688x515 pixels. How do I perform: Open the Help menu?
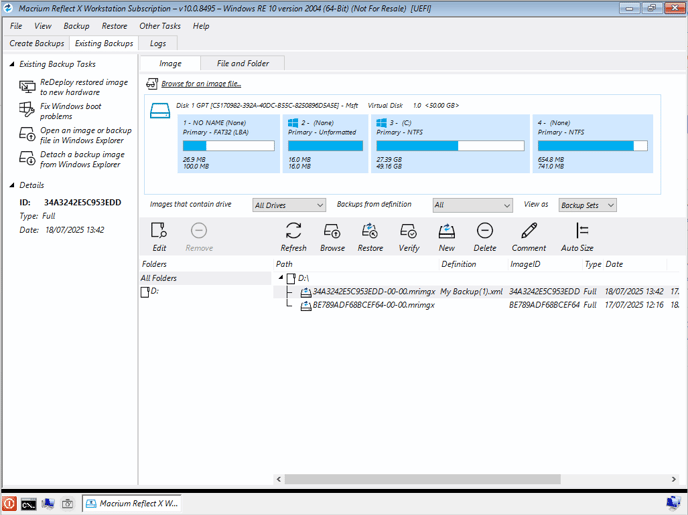201,26
